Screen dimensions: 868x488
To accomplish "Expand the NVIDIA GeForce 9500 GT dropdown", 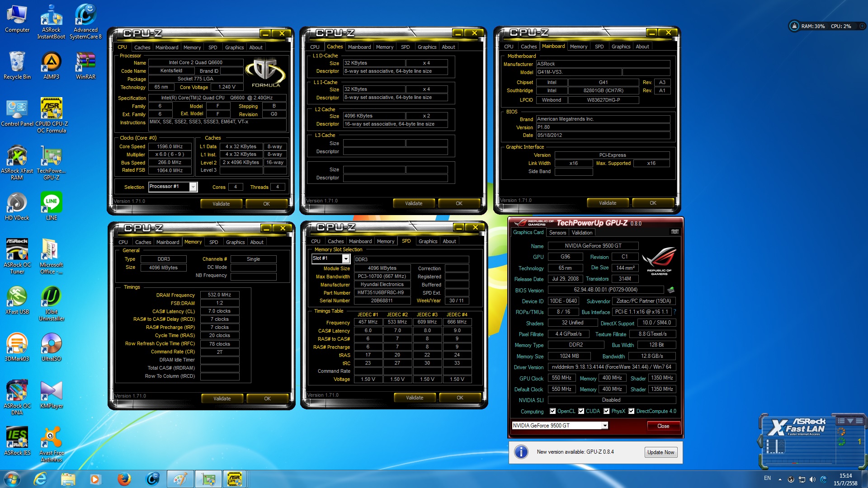I will point(604,426).
